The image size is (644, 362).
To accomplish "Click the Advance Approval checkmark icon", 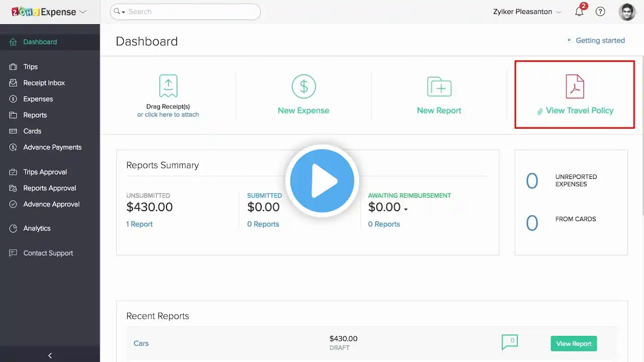I will point(13,204).
